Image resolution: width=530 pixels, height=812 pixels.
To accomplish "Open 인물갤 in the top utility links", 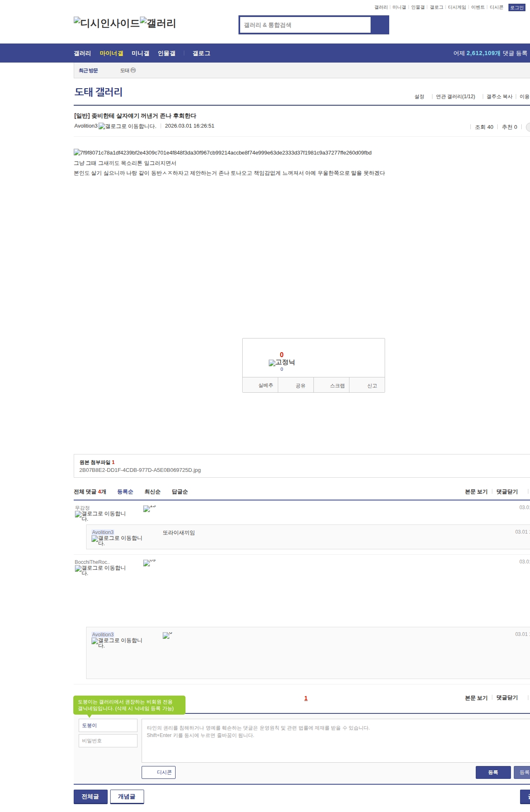I will pyautogui.click(x=418, y=7).
